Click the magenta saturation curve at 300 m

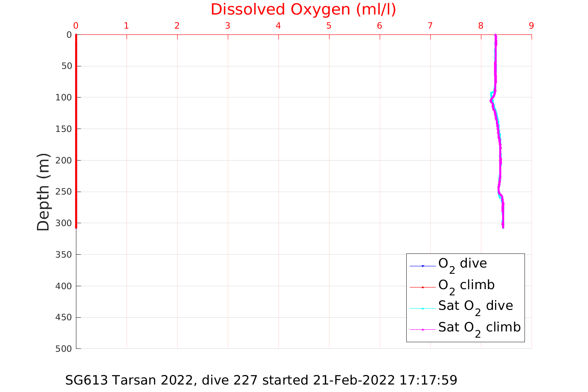pos(503,223)
